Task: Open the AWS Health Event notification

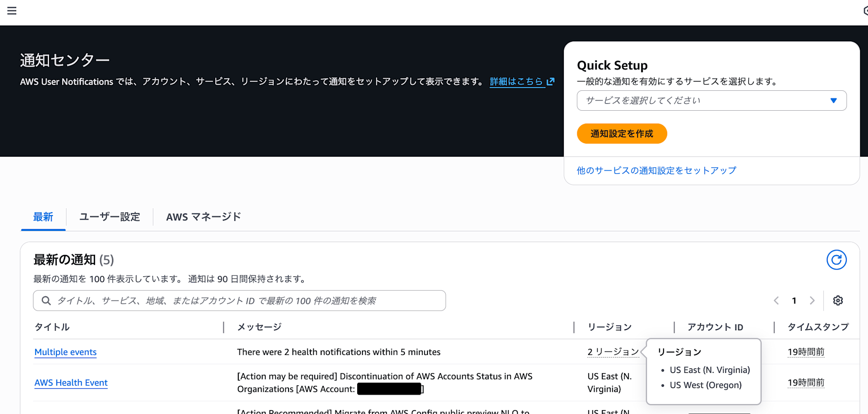Action: (71, 383)
